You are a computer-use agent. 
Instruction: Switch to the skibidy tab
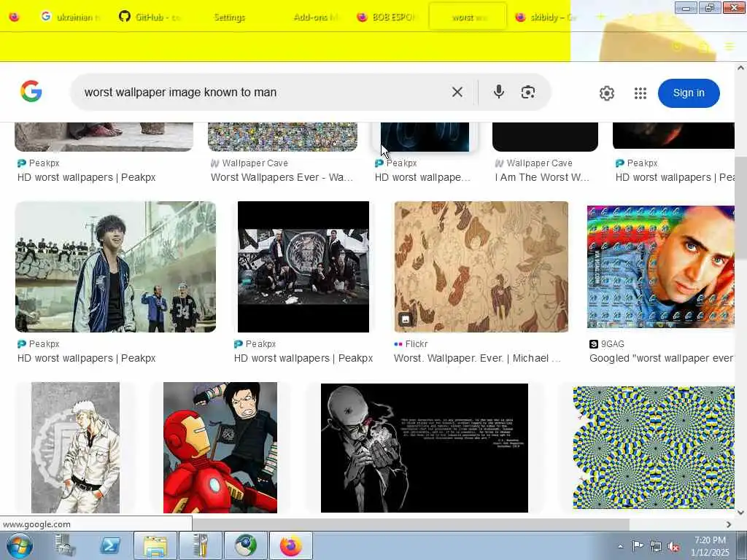(x=546, y=17)
